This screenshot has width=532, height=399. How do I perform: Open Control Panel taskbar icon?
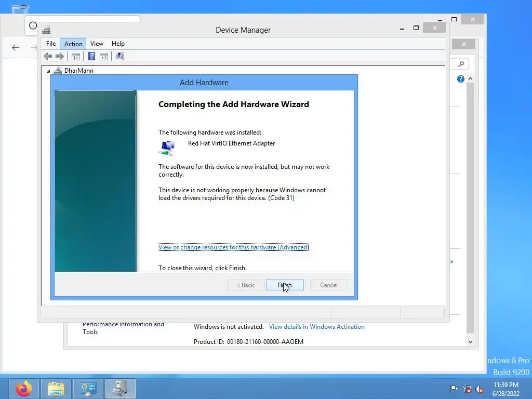coord(88,389)
